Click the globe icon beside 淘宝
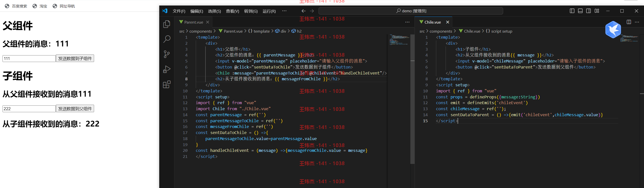644x188 pixels. pos(35,6)
